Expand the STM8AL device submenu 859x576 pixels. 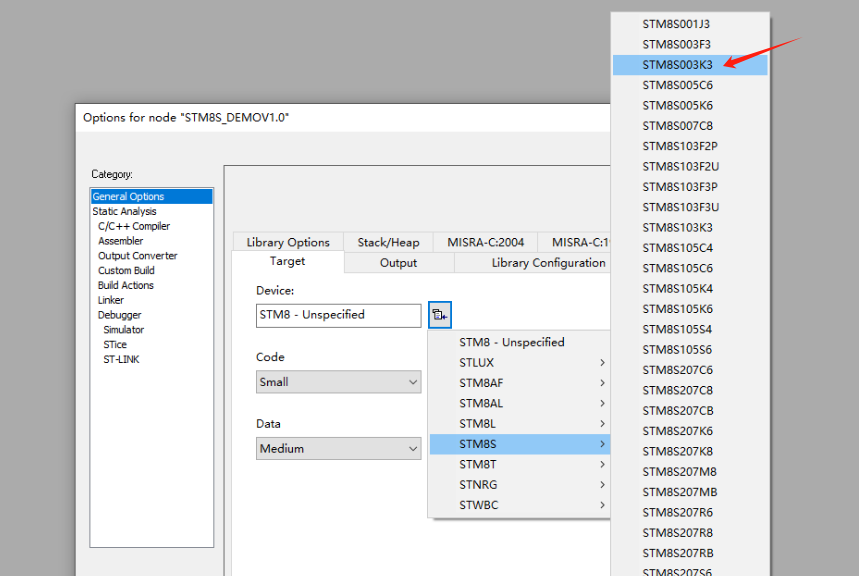tap(519, 403)
